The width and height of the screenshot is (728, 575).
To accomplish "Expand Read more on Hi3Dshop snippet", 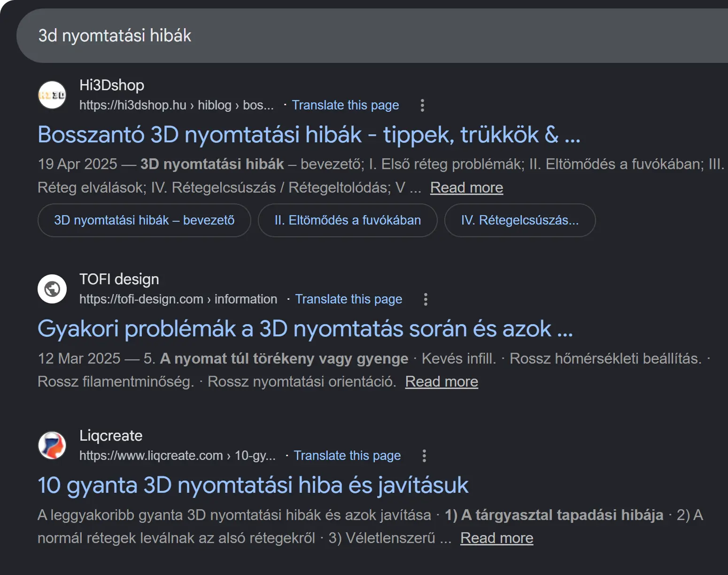I will point(466,187).
